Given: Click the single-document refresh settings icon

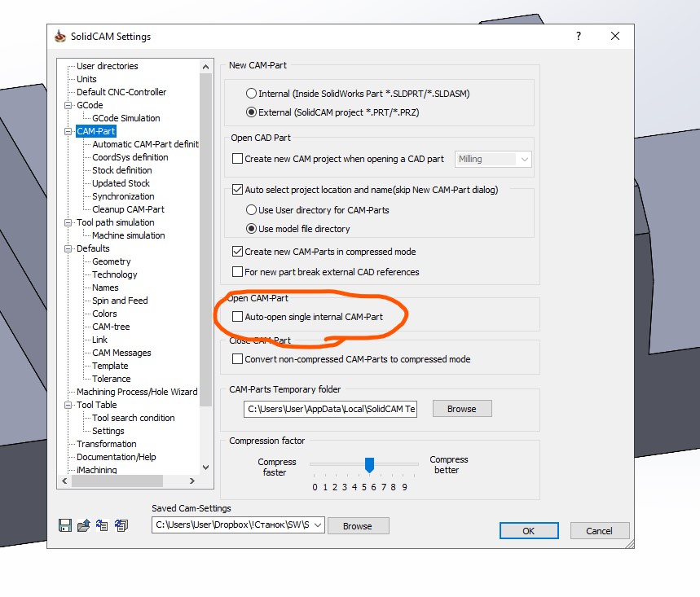Looking at the screenshot, I should pos(102,525).
